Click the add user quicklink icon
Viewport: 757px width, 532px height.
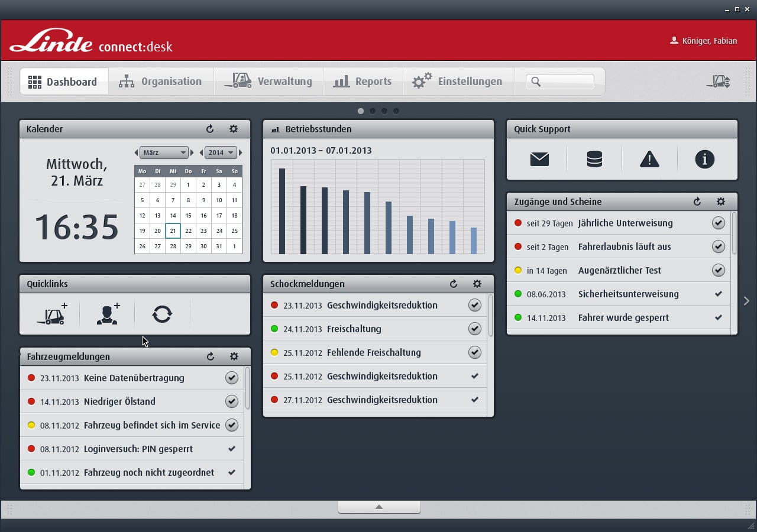pos(108,314)
